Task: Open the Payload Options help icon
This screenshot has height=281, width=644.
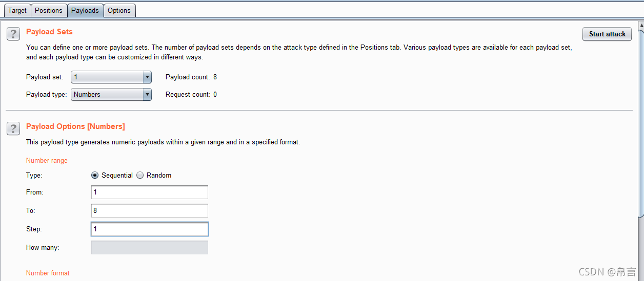Action: pos(13,129)
